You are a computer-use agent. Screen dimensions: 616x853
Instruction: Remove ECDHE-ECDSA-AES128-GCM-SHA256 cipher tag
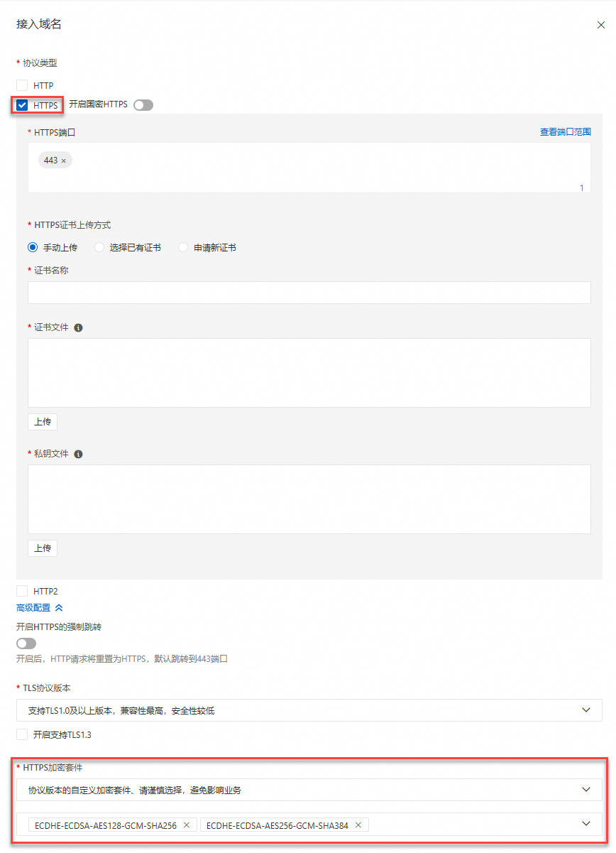pos(187,825)
